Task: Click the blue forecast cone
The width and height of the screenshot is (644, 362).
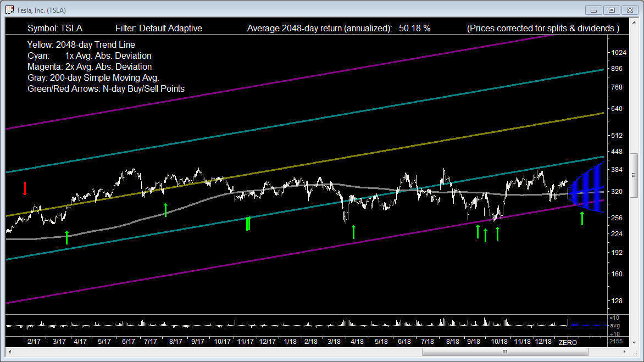Action: 586,187
